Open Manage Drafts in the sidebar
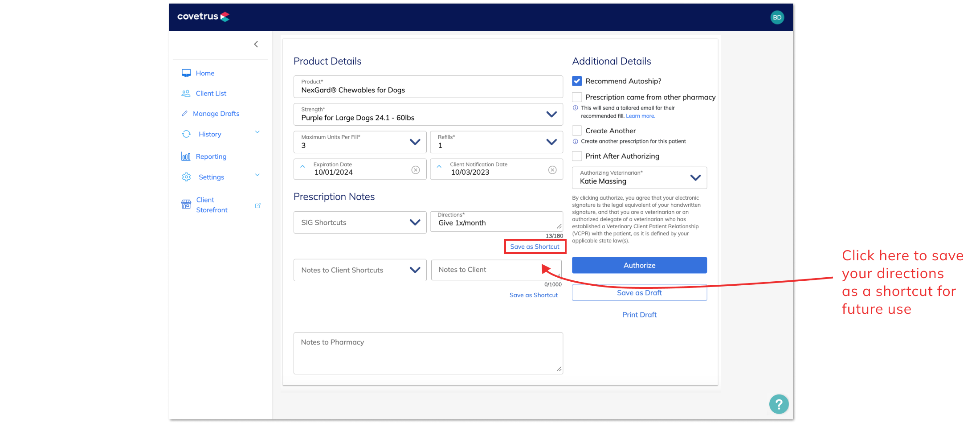The height and width of the screenshot is (427, 980). tap(216, 114)
